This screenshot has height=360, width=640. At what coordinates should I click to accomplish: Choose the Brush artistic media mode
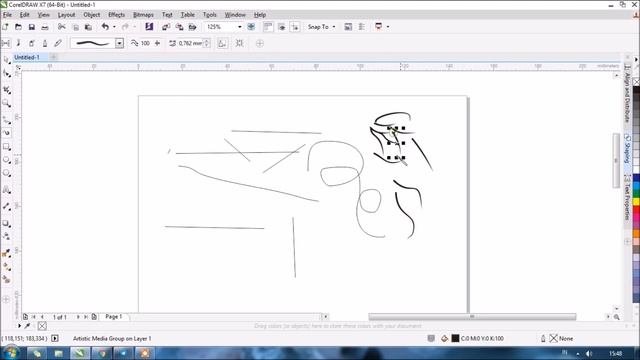[x=18, y=43]
